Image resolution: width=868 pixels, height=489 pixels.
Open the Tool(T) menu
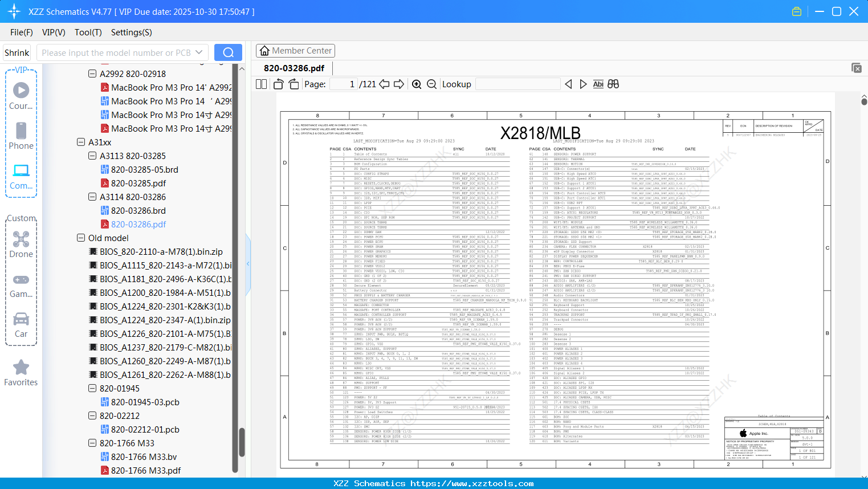88,32
